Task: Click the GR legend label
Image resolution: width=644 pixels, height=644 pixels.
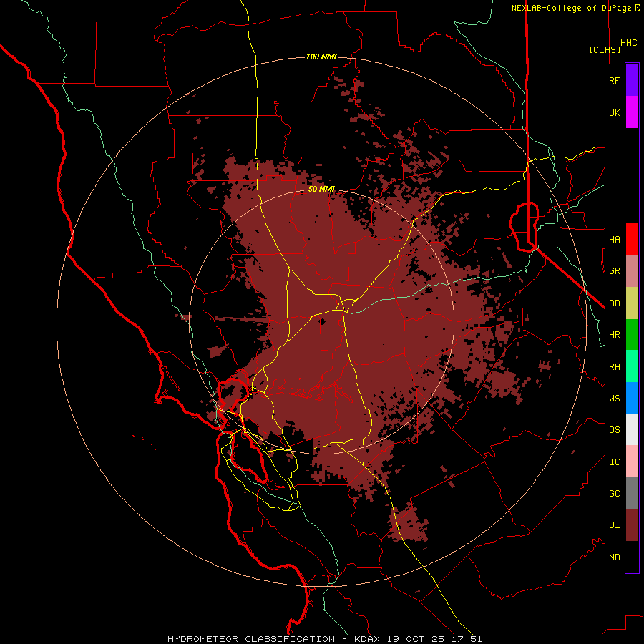Action: pyautogui.click(x=614, y=271)
